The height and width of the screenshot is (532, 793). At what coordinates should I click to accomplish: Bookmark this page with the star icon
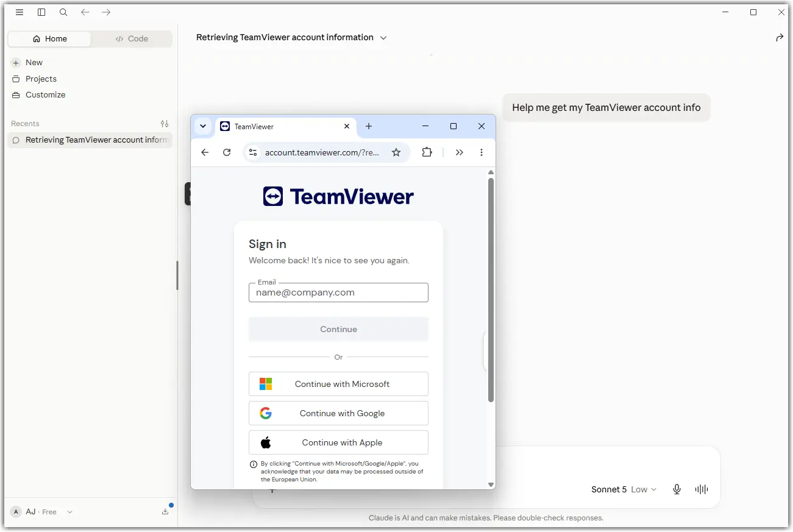[x=396, y=152]
